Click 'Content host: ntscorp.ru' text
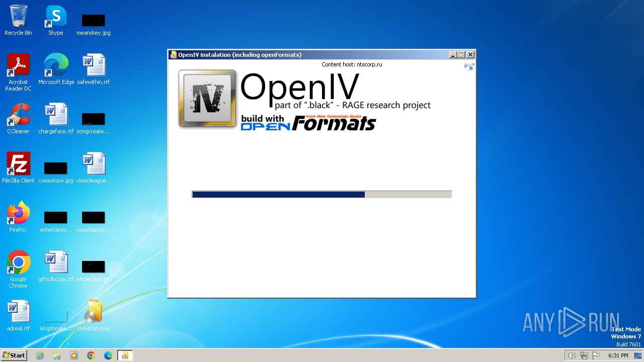Viewport: 644px width, 362px height. click(352, 64)
